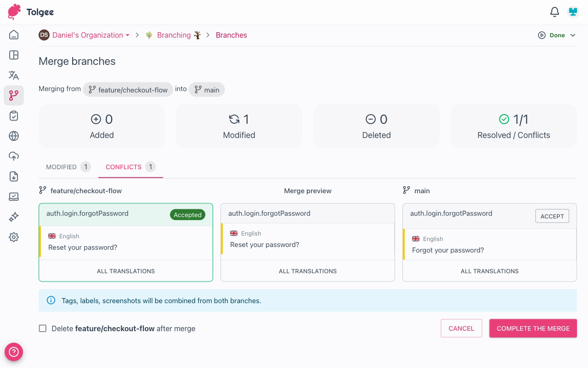Open the Integrate icon in the sidebar
Image resolution: width=588 pixels, height=368 pixels.
point(13,196)
